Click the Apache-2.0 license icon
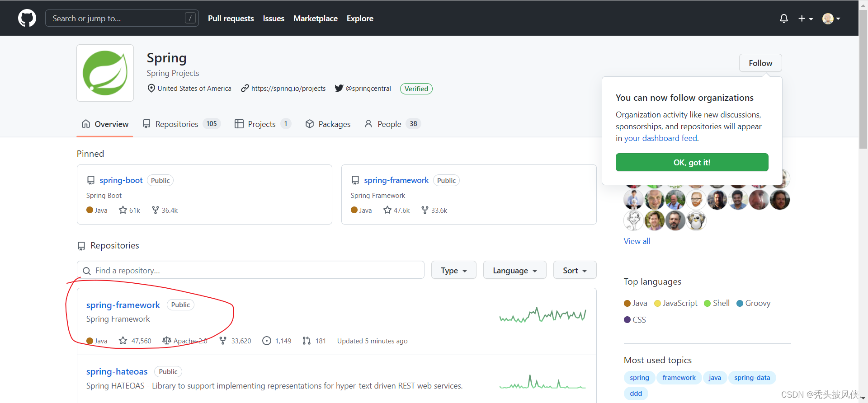Viewport: 868px width, 403px height. pyautogui.click(x=166, y=341)
